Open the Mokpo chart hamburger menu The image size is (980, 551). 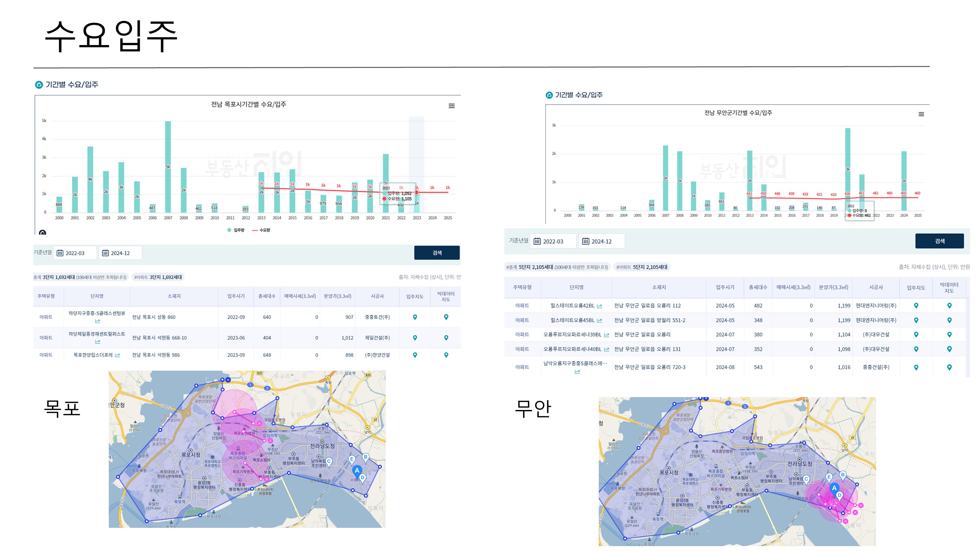(451, 106)
